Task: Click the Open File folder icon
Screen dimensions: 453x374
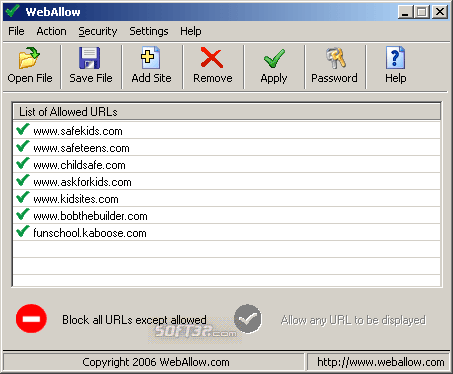Action: (x=29, y=58)
